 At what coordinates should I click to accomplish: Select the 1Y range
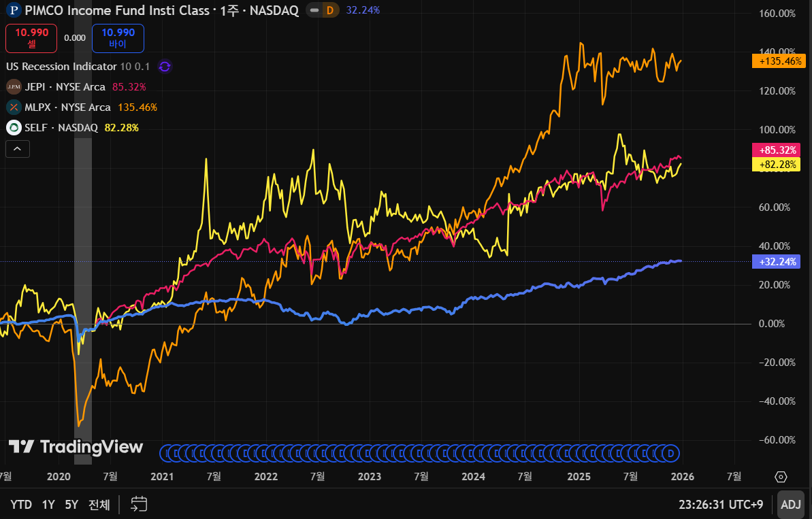pyautogui.click(x=48, y=505)
